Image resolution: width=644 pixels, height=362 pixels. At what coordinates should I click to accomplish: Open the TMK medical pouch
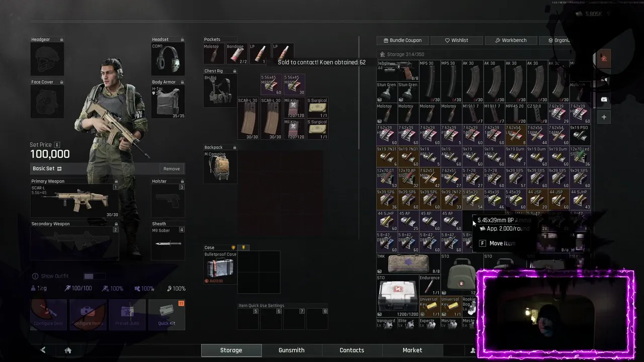click(408, 263)
